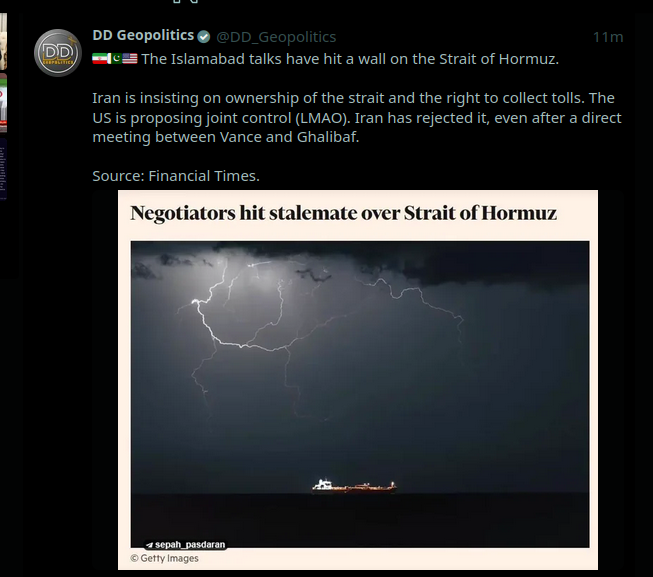
Task: Select the bottom dark thumbnail in left strip
Action: point(3,170)
